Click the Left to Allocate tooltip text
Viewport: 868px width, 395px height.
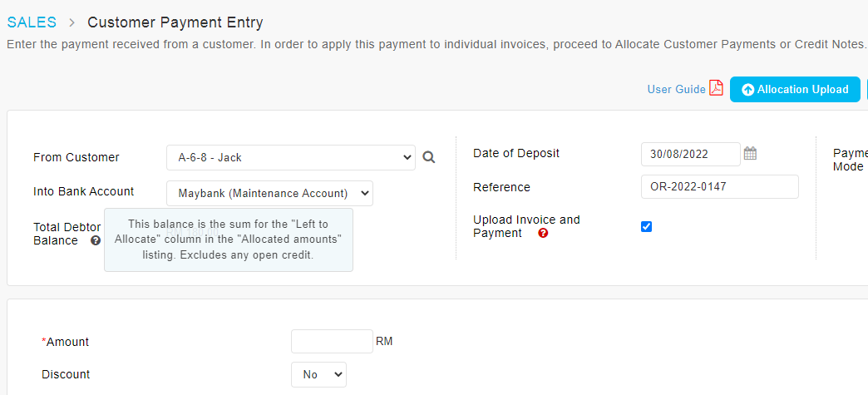(x=229, y=239)
